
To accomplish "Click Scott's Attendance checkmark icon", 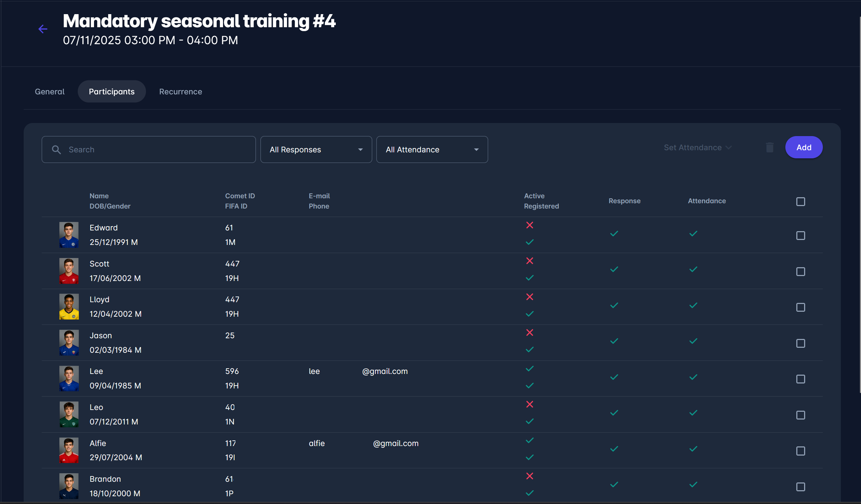I will coord(693,269).
